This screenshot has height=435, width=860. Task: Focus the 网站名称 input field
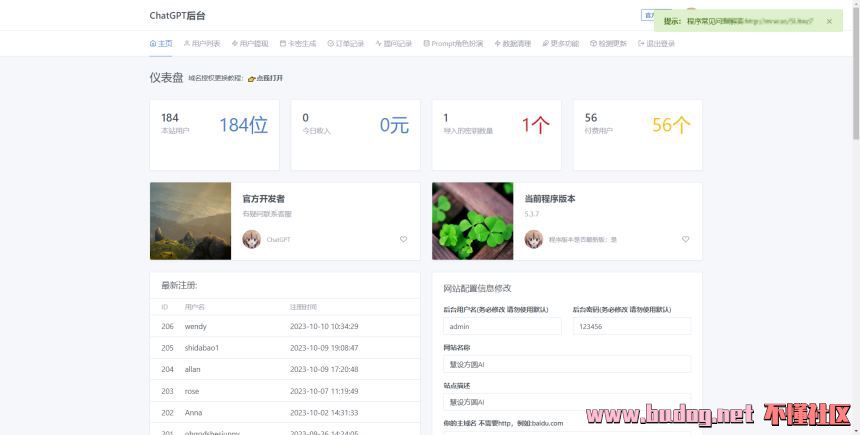[x=566, y=364]
